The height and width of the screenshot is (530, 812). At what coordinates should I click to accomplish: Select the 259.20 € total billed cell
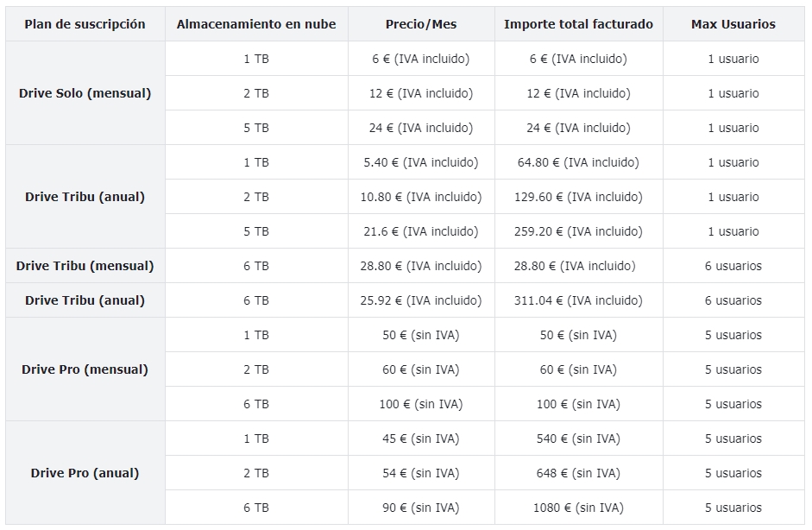point(578,231)
